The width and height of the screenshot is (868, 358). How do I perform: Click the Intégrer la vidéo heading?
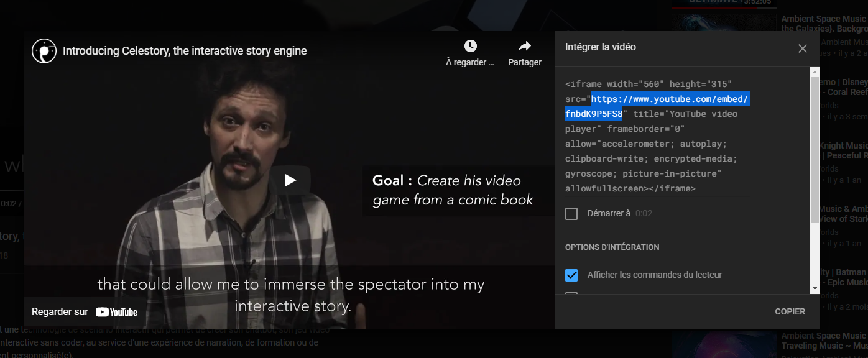[x=601, y=47]
